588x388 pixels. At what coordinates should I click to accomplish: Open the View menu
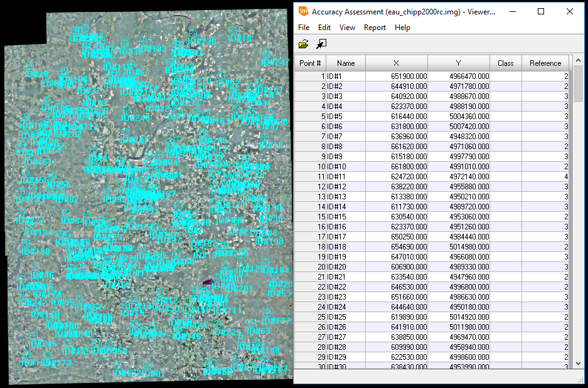(x=347, y=28)
